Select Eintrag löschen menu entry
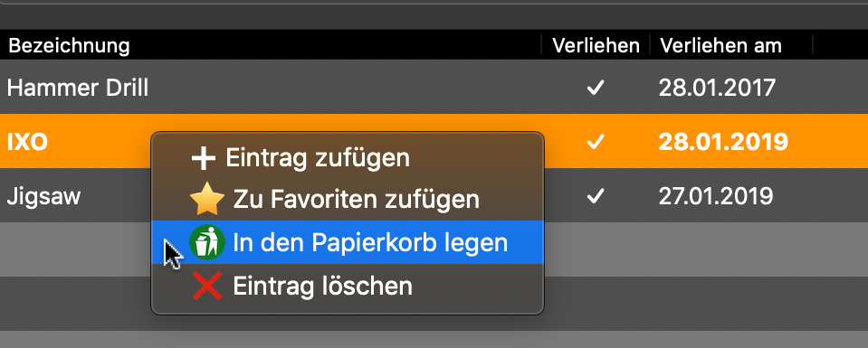The width and height of the screenshot is (868, 348). pyautogui.click(x=348, y=286)
